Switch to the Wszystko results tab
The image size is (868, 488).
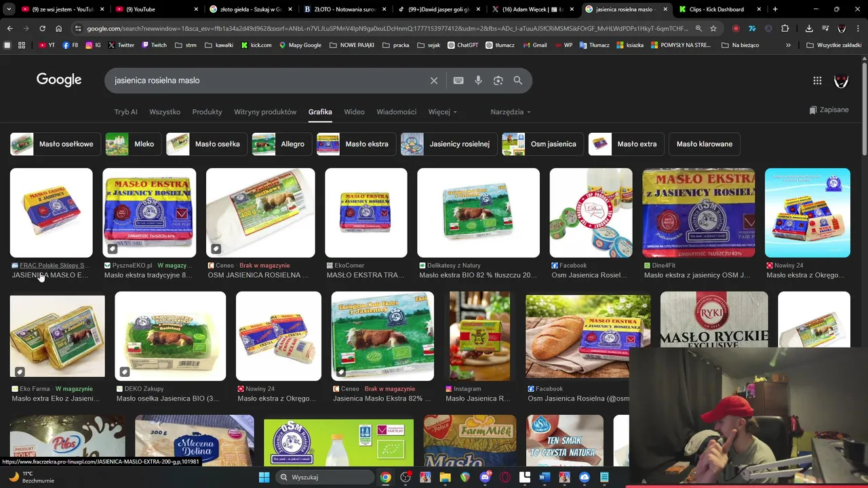point(165,112)
